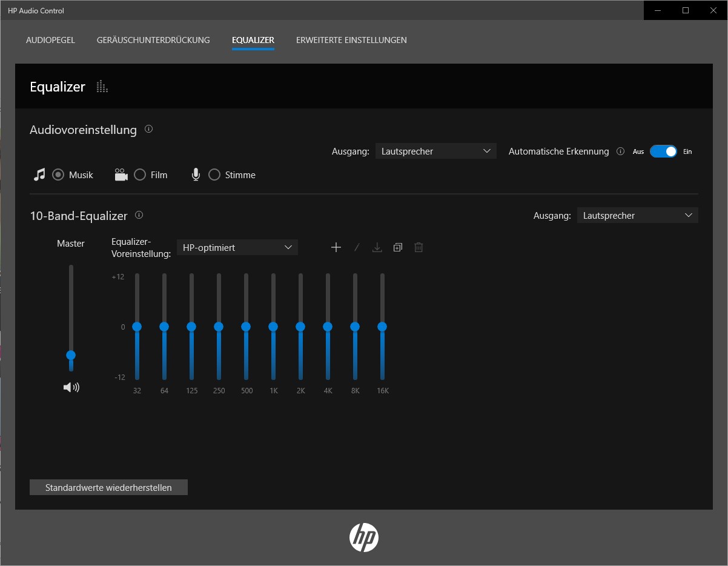The image size is (728, 566).
Task: Click the equalizer bars icon beside Equalizer heading
Action: pos(102,87)
